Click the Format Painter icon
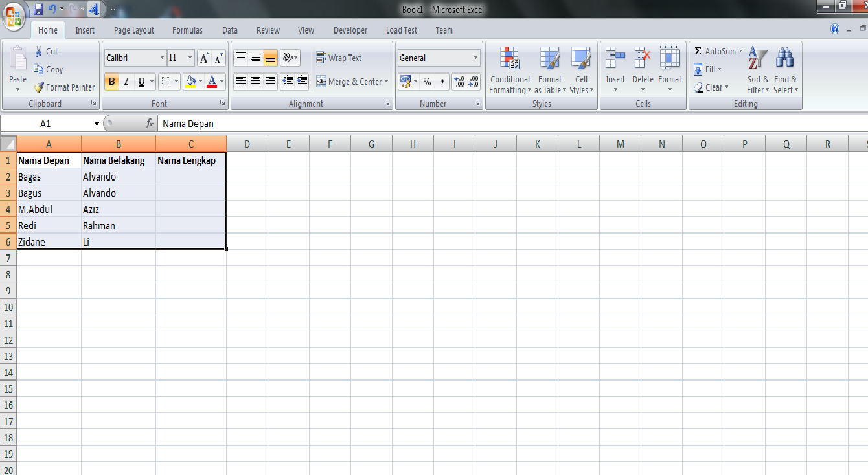This screenshot has height=475, width=868. pos(40,87)
